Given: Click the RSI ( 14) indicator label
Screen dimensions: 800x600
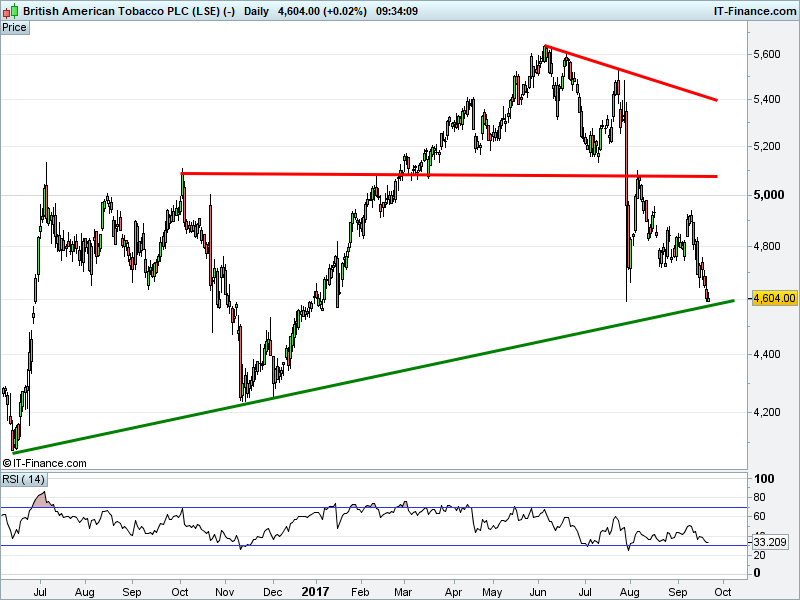Looking at the screenshot, I should pyautogui.click(x=23, y=479).
